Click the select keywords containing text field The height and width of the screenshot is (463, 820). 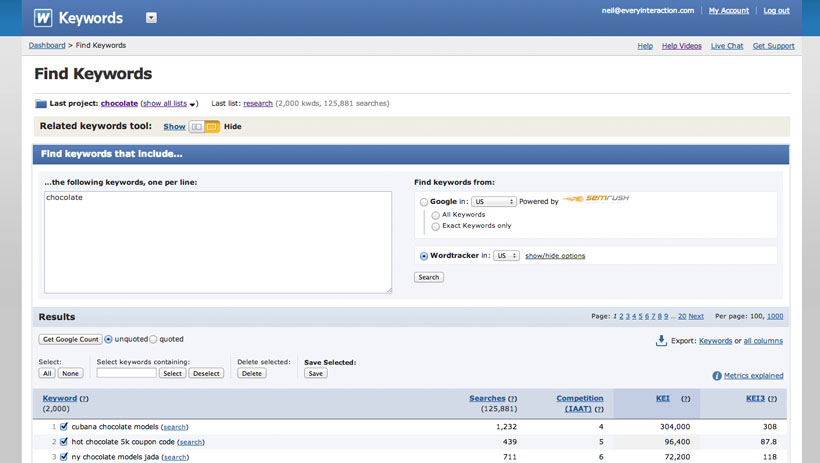[x=127, y=373]
